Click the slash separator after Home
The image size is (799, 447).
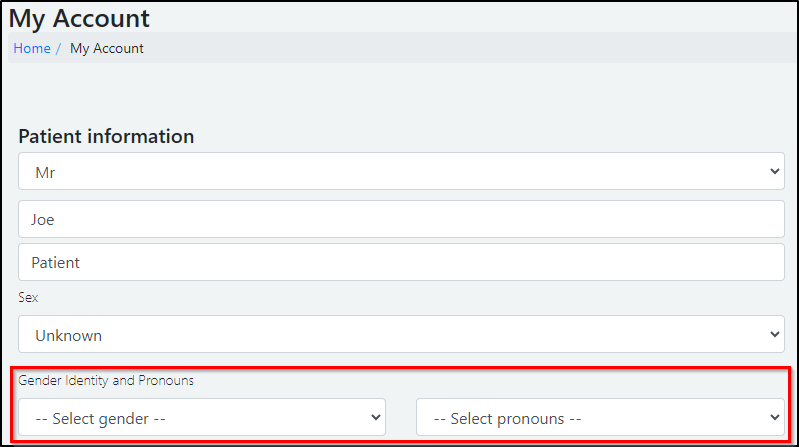pyautogui.click(x=58, y=48)
